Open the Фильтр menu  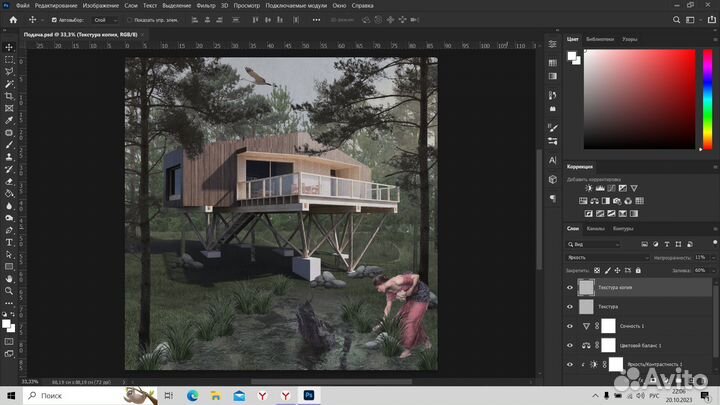tap(206, 6)
